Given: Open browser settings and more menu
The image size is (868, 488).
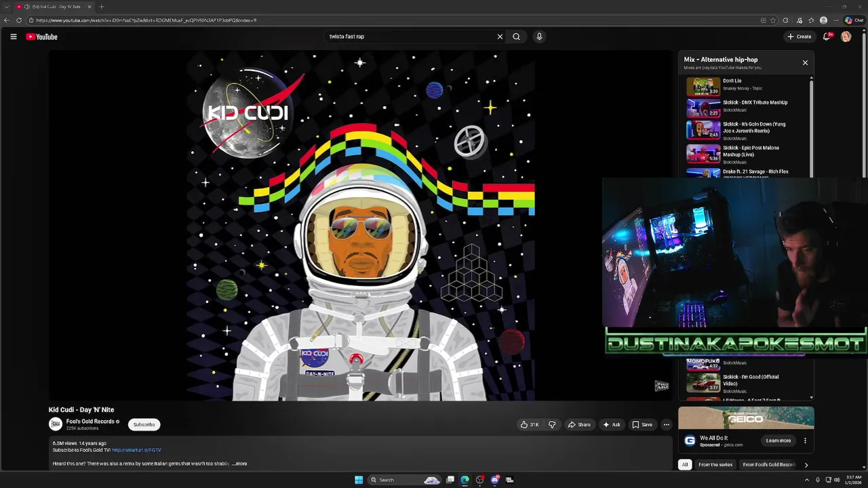Looking at the screenshot, I should tap(835, 20).
